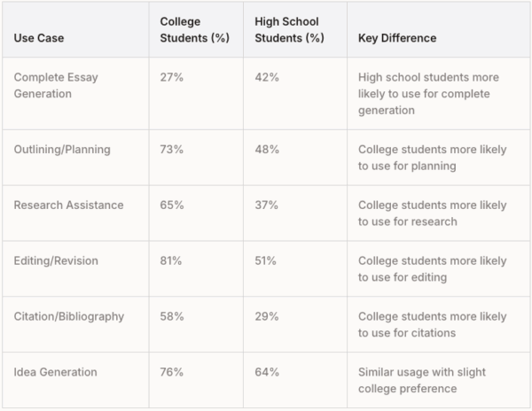Click the 42% high school cell

pyautogui.click(x=267, y=78)
